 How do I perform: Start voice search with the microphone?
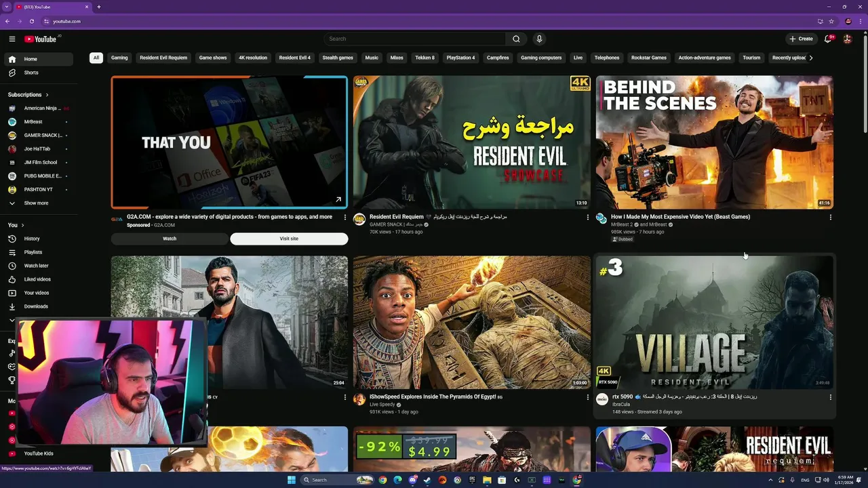click(539, 39)
